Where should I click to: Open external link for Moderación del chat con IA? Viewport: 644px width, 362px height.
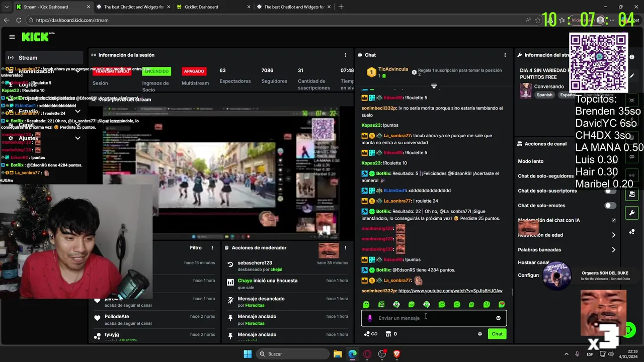613,220
